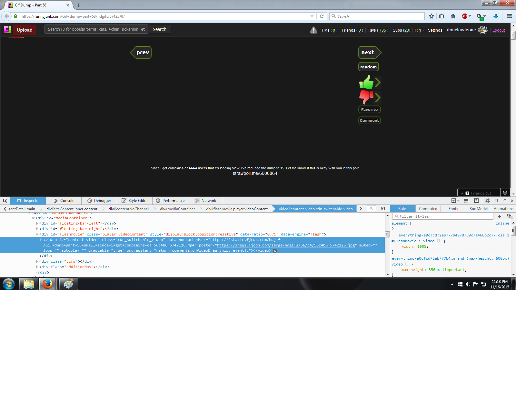The image size is (516, 420).
Task: Collapse the mediaContainer div node
Action: (x=33, y=218)
